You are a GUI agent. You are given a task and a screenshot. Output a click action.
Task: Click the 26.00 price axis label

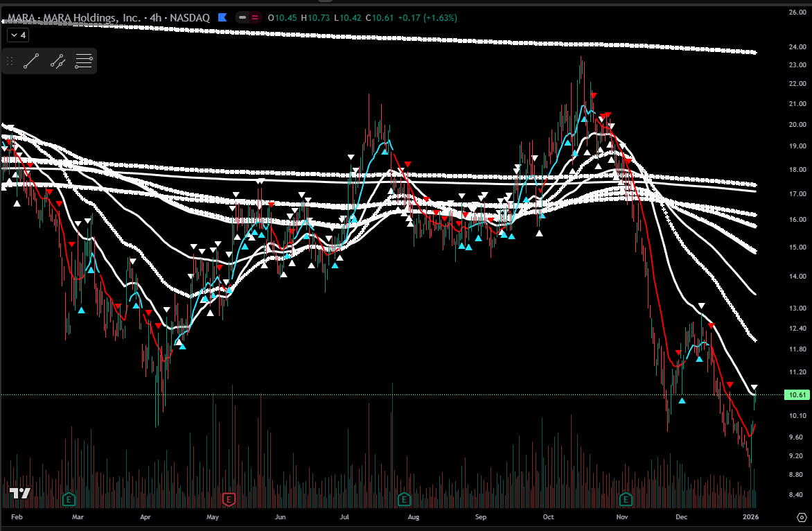point(797,12)
